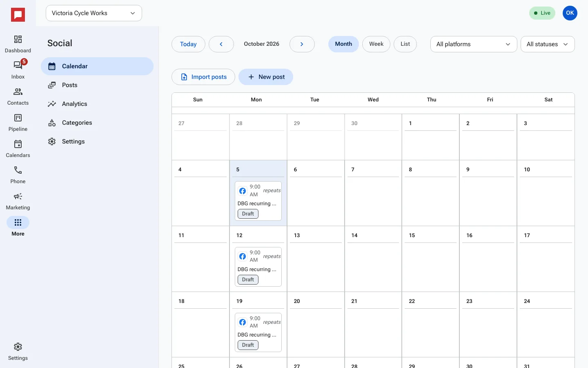This screenshot has height=368, width=588.
Task: Open the Pipeline section
Action: (18, 122)
